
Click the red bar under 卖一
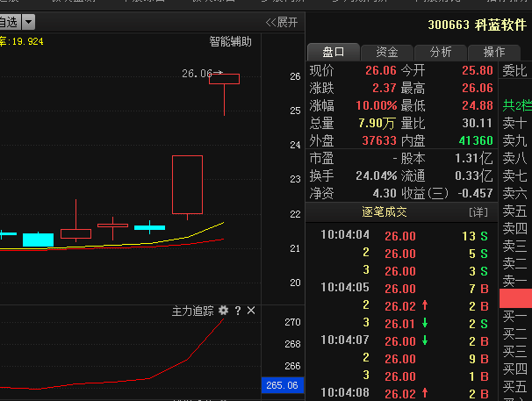point(515,298)
